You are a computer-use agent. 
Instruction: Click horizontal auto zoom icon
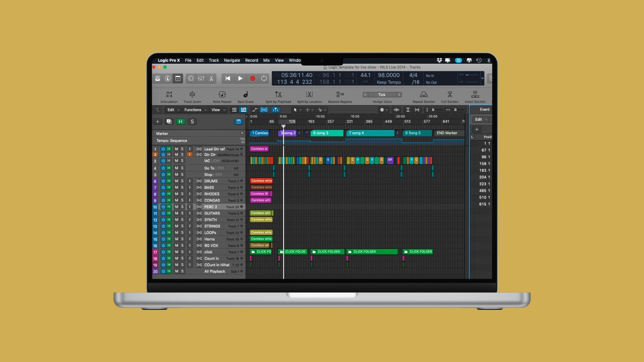click(x=417, y=110)
